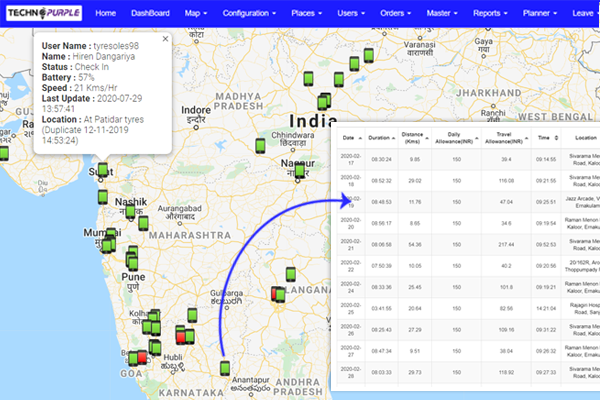Sort table by Travel Allowance(INR) column
The height and width of the screenshot is (400, 600).
click(506, 138)
